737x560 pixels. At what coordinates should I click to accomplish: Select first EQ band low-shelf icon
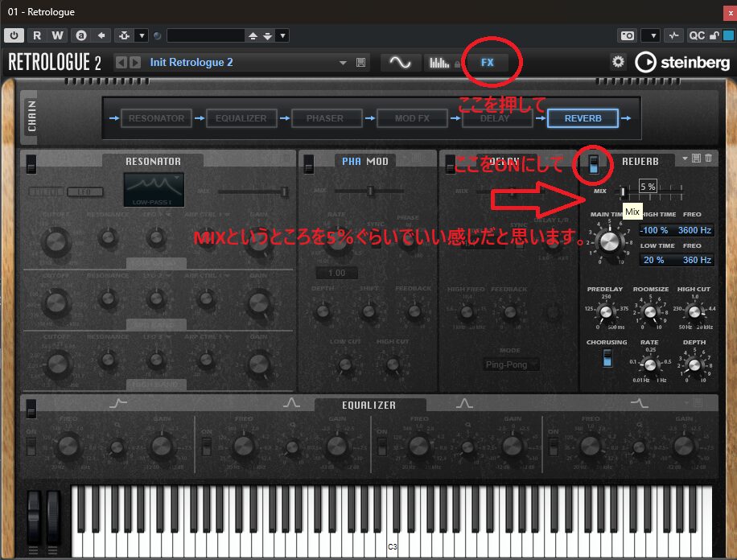(x=118, y=403)
